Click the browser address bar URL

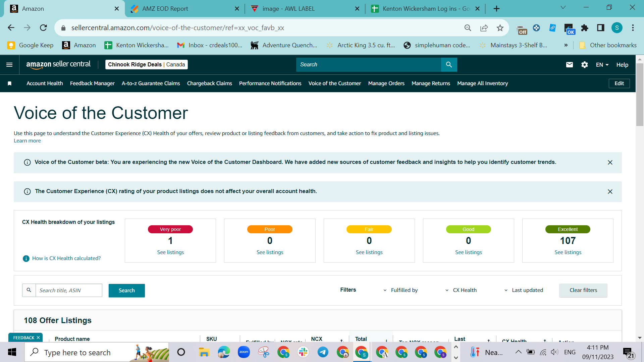pos(178,28)
